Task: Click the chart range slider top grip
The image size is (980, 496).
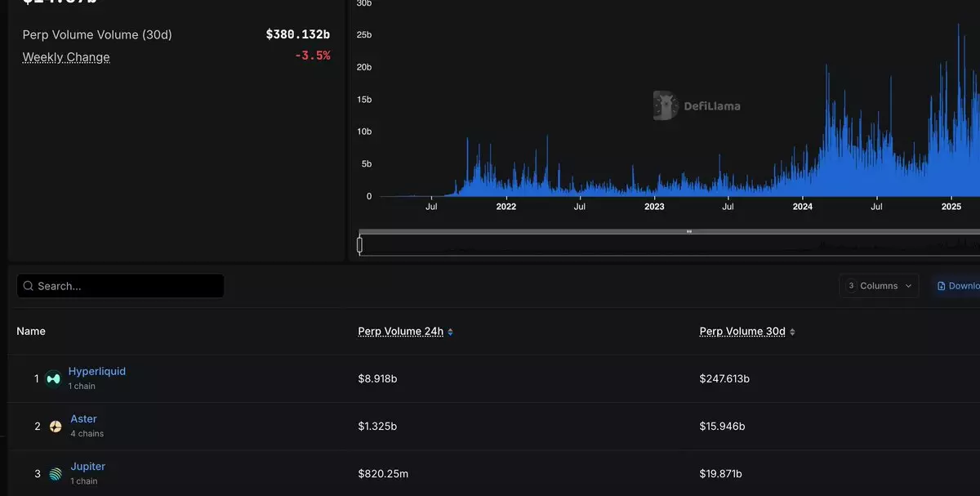Action: pyautogui.click(x=688, y=231)
